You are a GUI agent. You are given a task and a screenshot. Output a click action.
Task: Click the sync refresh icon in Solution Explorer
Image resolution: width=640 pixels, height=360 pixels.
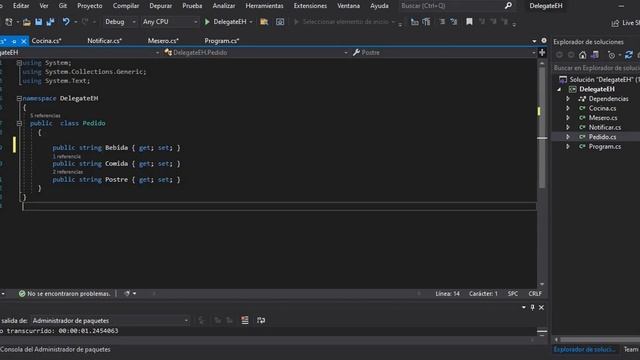click(x=629, y=55)
